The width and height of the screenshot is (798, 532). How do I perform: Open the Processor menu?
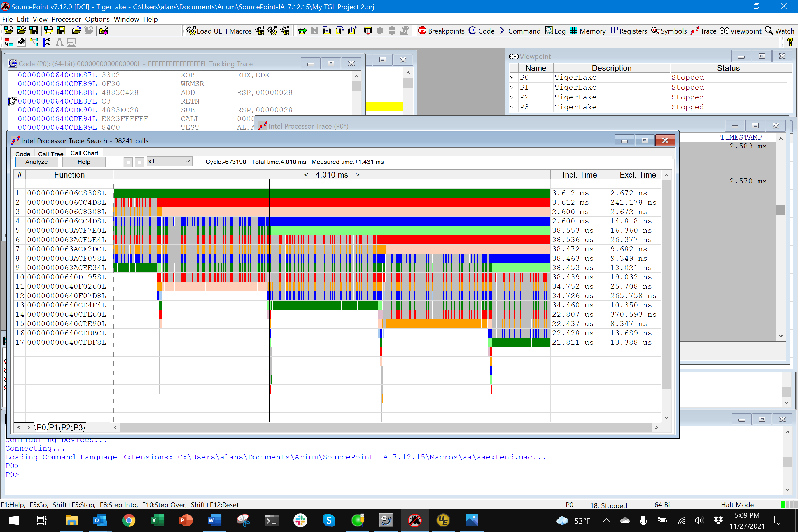coord(66,19)
